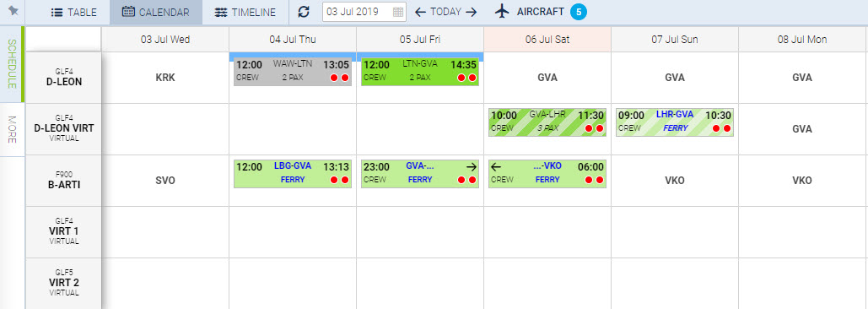Click the 05 Jul Fri column header
868x309 pixels.
420,40
